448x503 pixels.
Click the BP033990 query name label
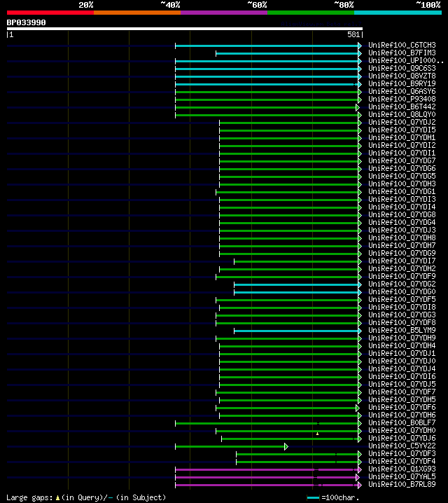[x=27, y=22]
